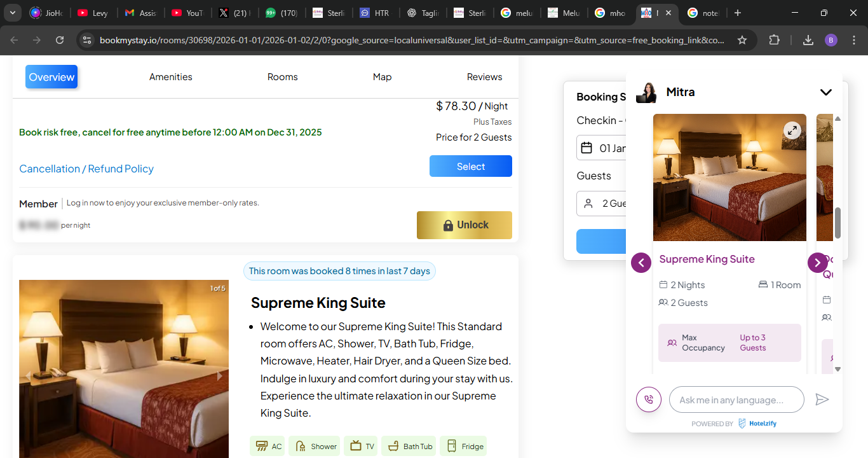This screenshot has width=868, height=458.
Task: Click the address bar URL
Action: pos(412,40)
